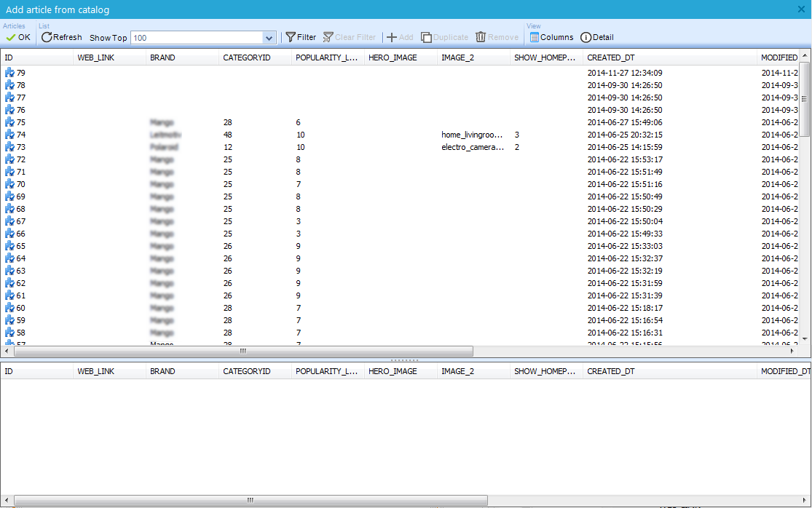The height and width of the screenshot is (508, 812).
Task: Click the bottom grid BRAND column header
Action: 162,371
